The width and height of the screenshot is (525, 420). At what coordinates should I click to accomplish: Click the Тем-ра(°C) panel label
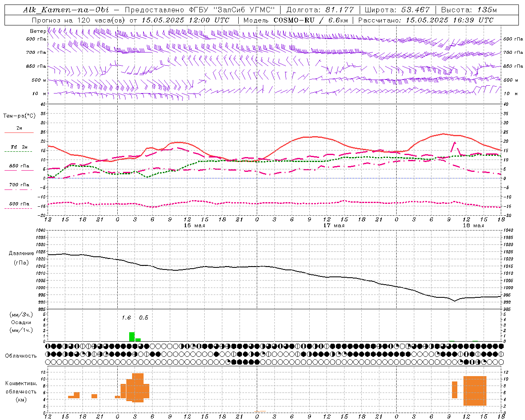click(19, 116)
